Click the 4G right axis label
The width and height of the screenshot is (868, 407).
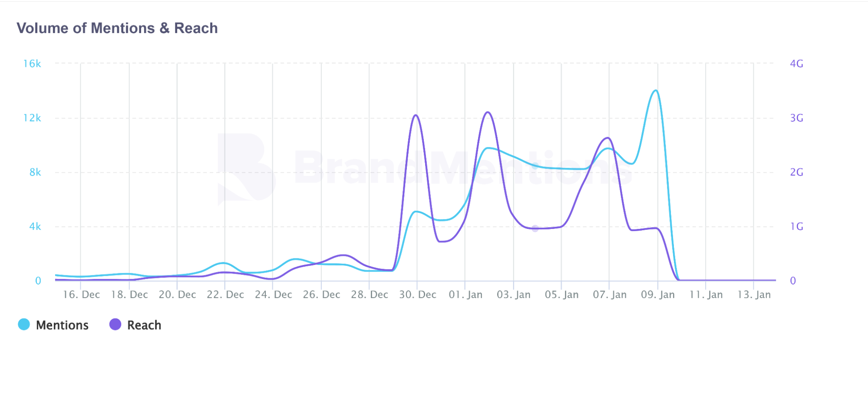(796, 64)
